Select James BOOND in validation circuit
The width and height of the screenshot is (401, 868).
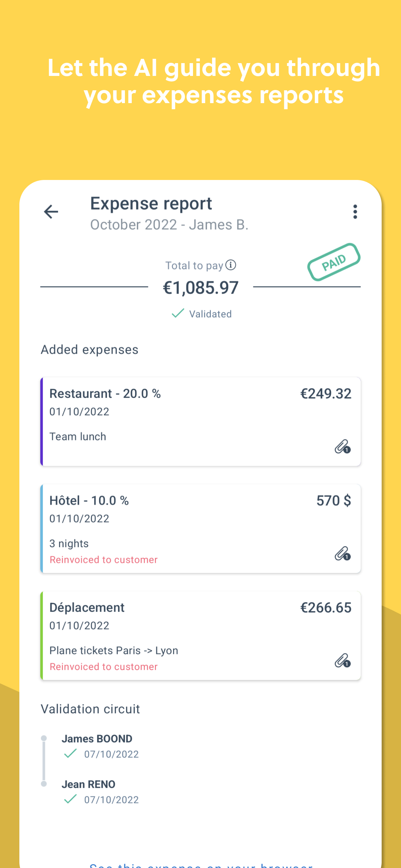pyautogui.click(x=97, y=739)
